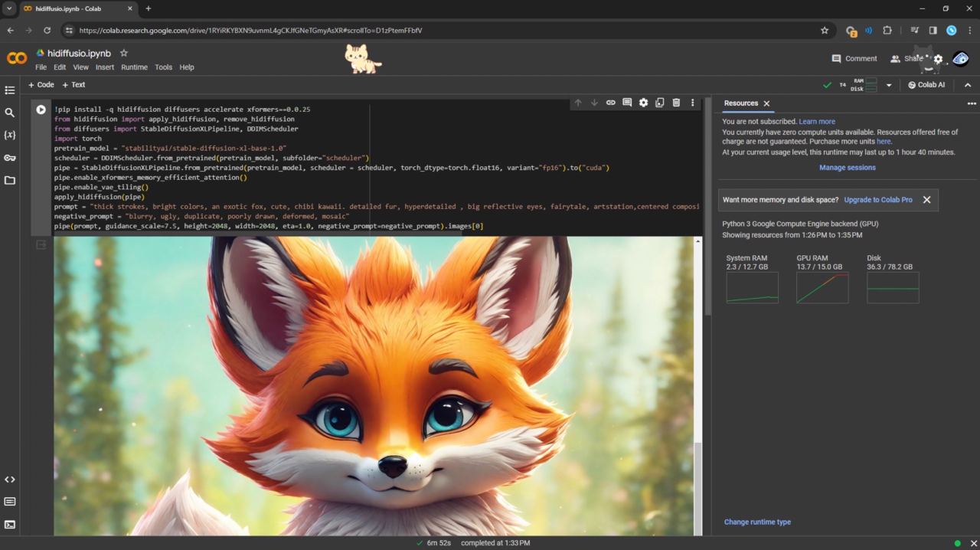Open more cell actions menu
Screen dimensions: 980x550
click(693, 103)
